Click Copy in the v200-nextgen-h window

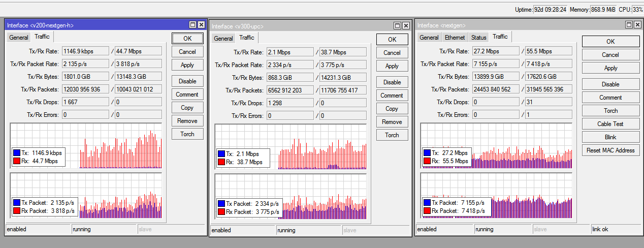(187, 108)
